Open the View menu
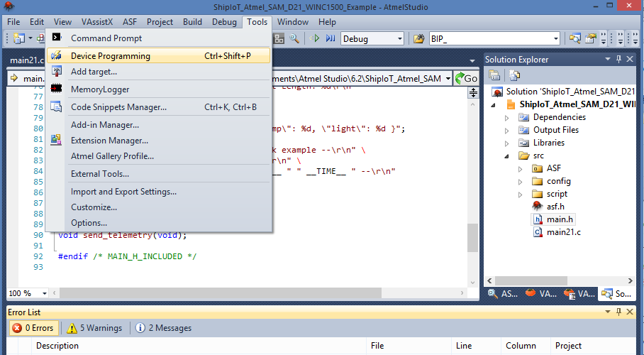 tap(62, 22)
